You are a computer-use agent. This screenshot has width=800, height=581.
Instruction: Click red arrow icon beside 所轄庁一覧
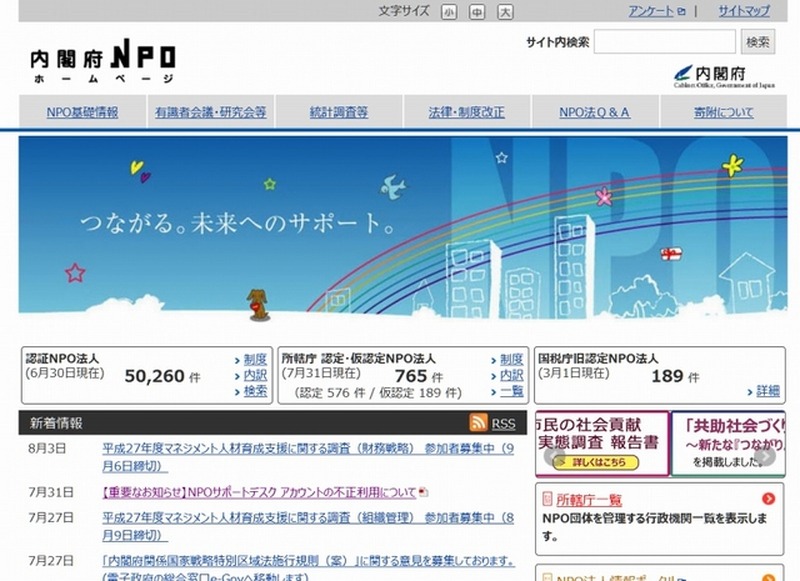[767, 499]
